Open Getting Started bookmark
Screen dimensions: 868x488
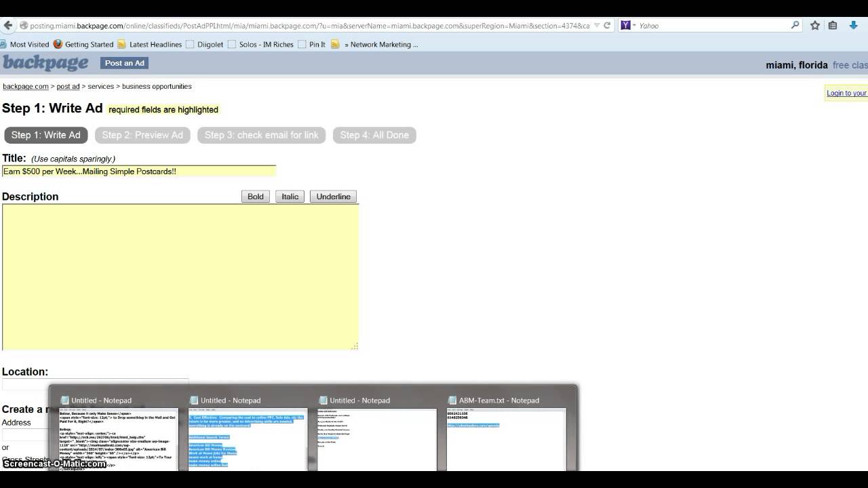[83, 44]
